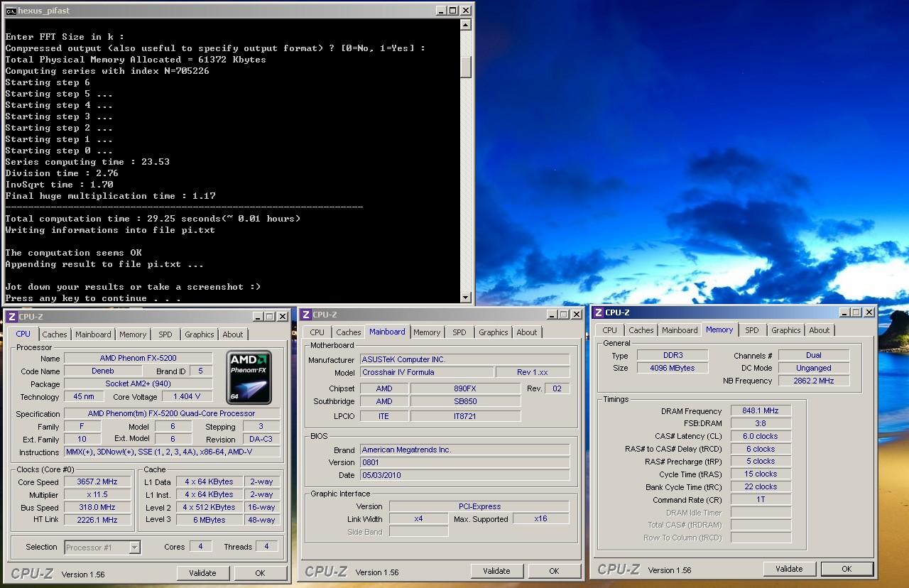Screen dimensions: 909x588
Task: Click OK in the Memory window
Action: click(x=847, y=569)
